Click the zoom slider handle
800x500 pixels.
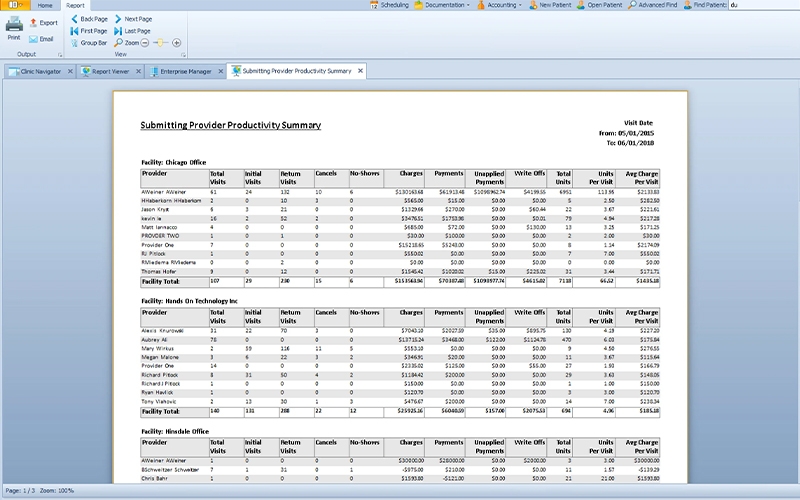click(x=161, y=44)
